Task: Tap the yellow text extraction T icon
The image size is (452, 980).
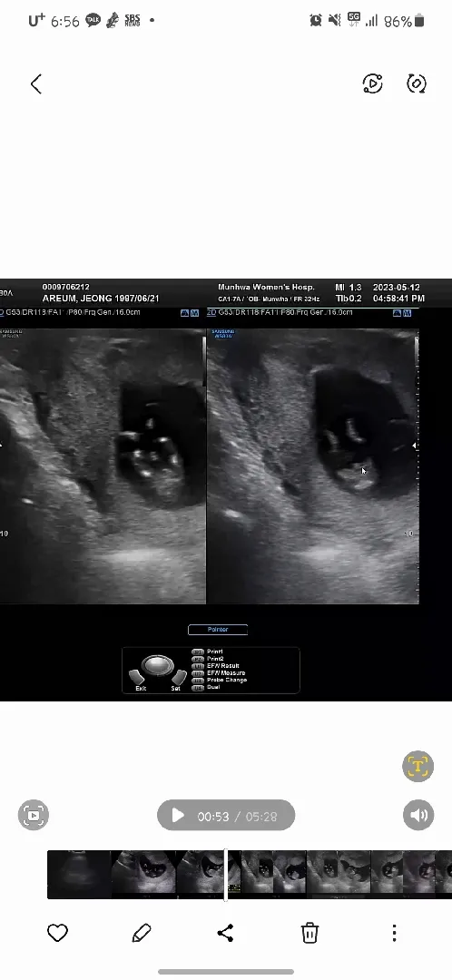Action: [x=418, y=766]
